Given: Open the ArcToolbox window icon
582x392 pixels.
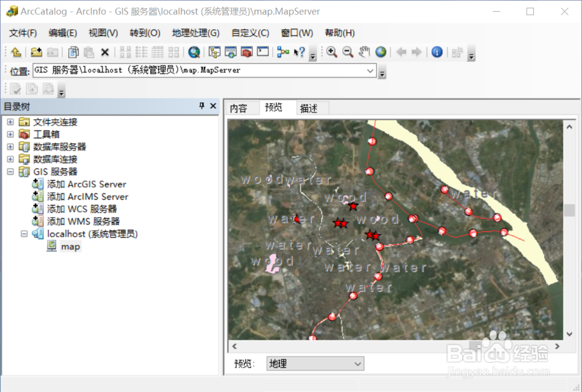Looking at the screenshot, I should click(246, 52).
